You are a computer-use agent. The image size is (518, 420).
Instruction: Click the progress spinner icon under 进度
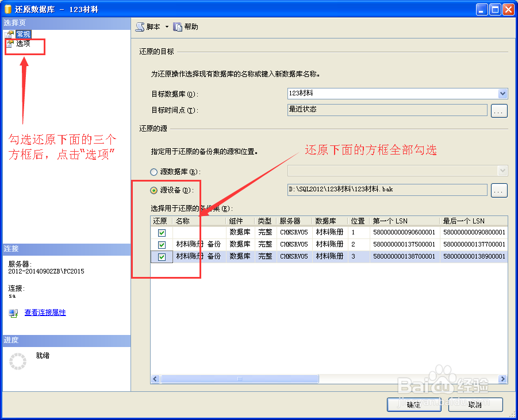(18, 361)
